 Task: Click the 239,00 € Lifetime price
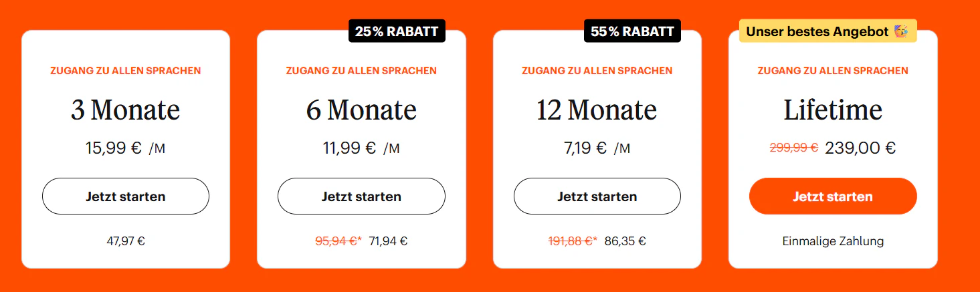click(860, 148)
